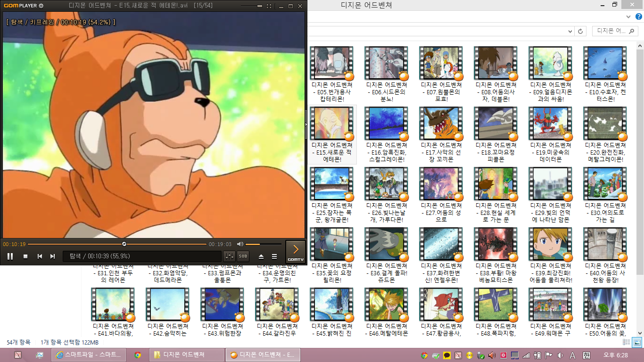644x362 pixels.
Task: Select video E25.잠자는 폭군, 왕개굴몬!
Action: (x=332, y=195)
